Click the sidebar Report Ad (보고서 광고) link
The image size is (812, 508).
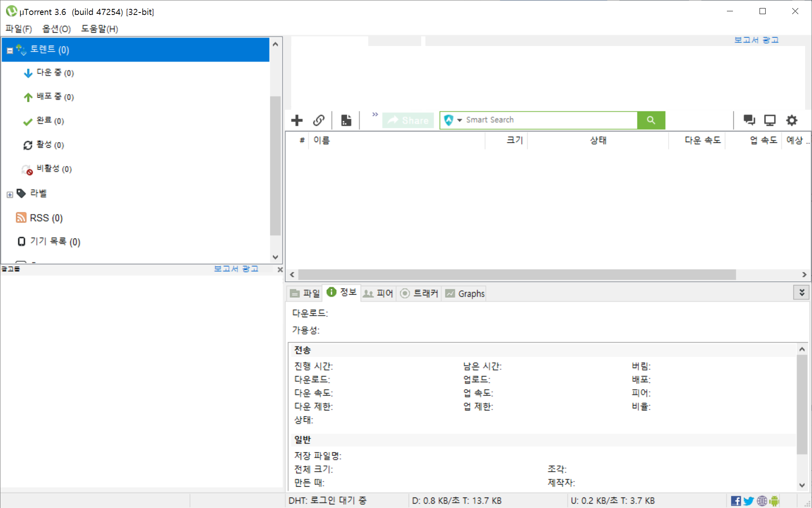click(x=236, y=269)
